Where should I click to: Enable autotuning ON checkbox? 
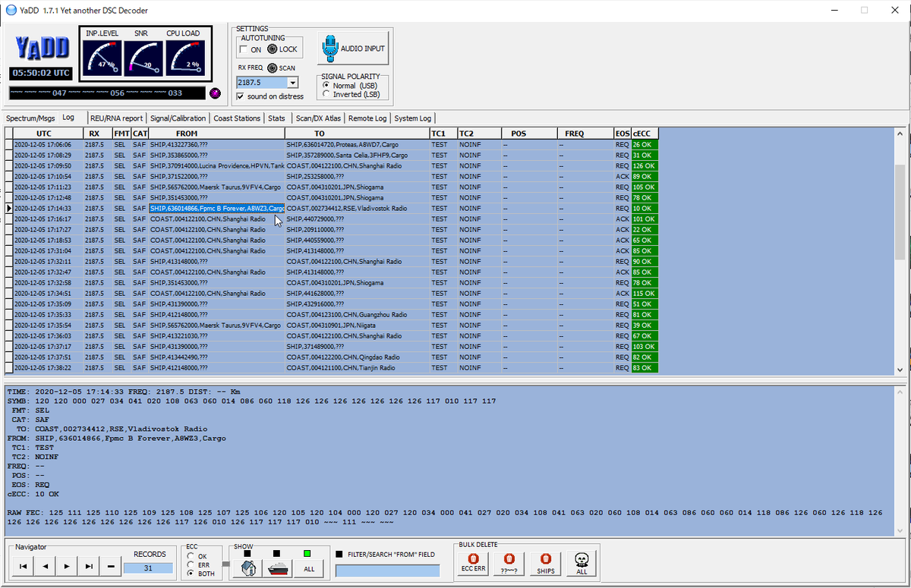click(243, 49)
